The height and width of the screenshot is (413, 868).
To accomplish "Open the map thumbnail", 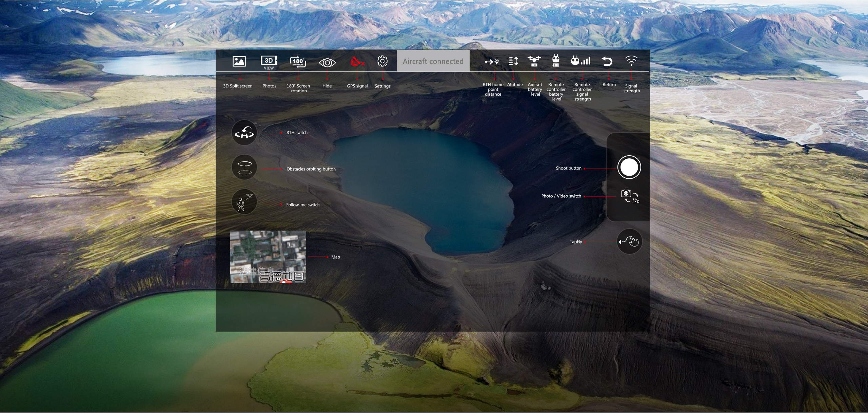I will click(x=268, y=257).
